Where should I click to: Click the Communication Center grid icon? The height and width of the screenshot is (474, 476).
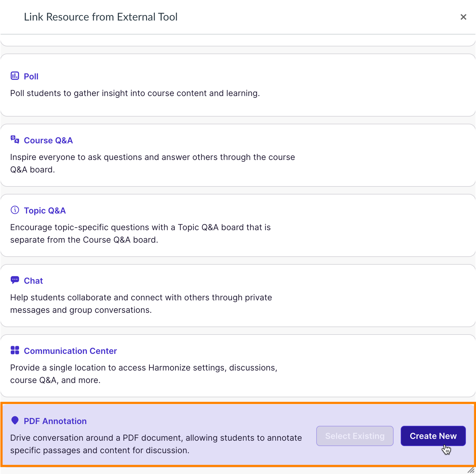pyautogui.click(x=15, y=350)
